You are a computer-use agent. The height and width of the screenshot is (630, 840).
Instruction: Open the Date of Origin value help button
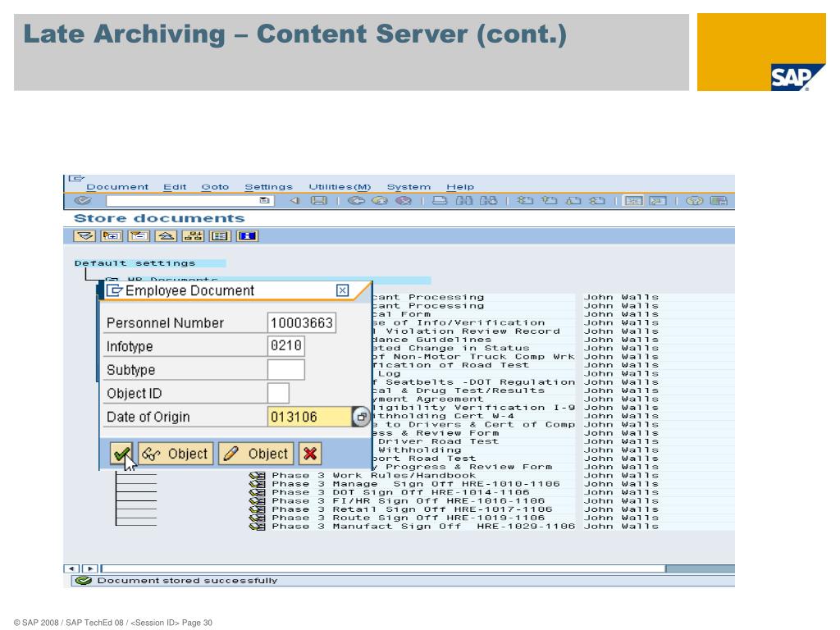[361, 417]
